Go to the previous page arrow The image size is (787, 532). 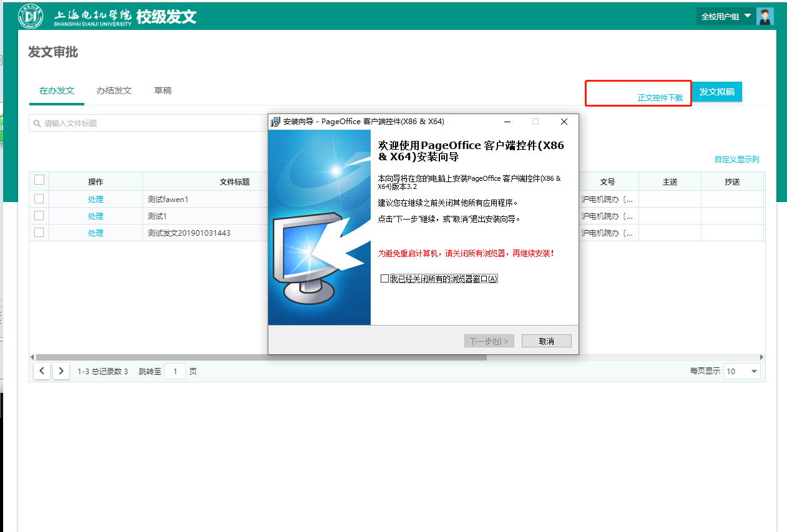click(42, 371)
